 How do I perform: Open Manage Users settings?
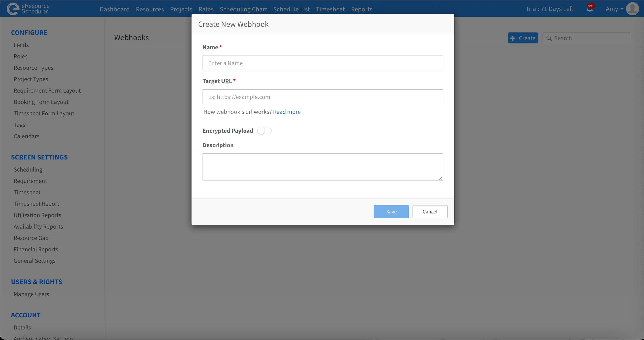pyautogui.click(x=31, y=294)
